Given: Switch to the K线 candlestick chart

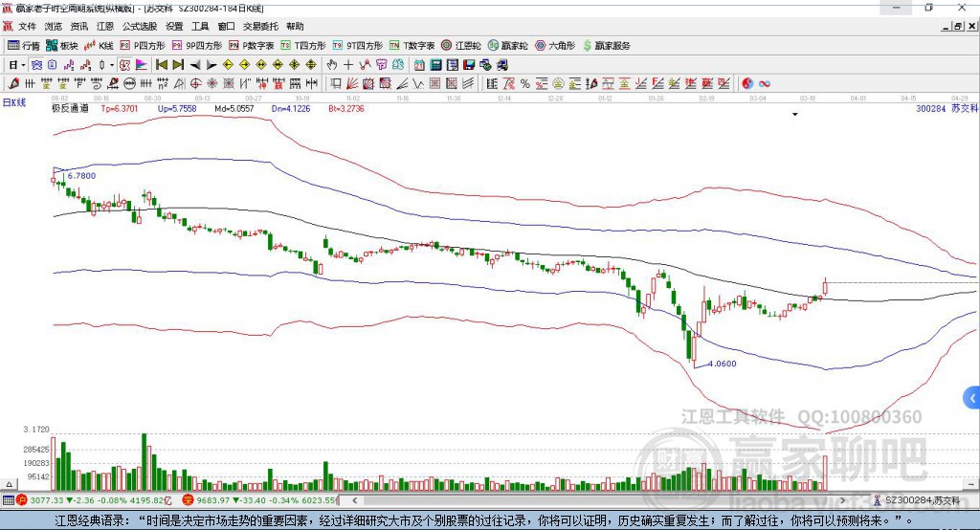Looking at the screenshot, I should (x=99, y=46).
